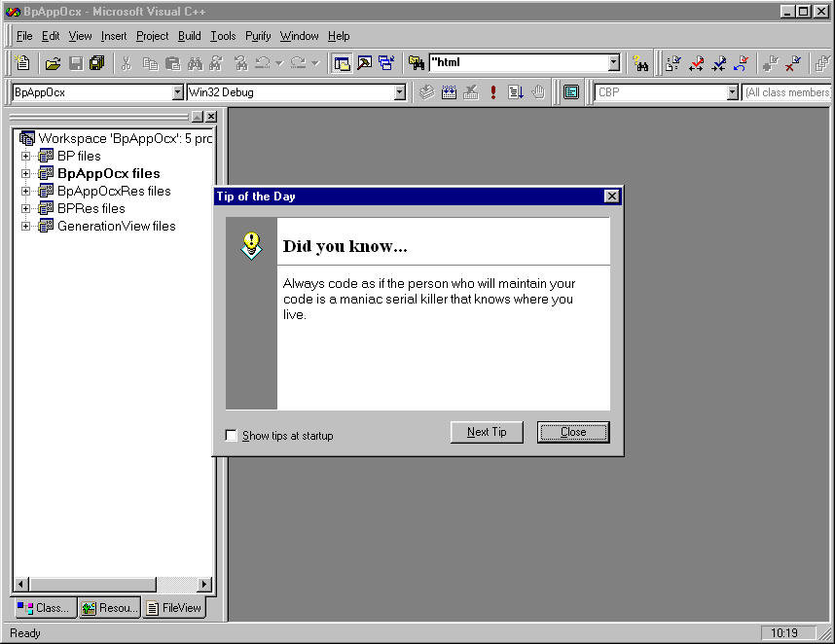
Task: Click the Open file folder icon
Action: 53,63
